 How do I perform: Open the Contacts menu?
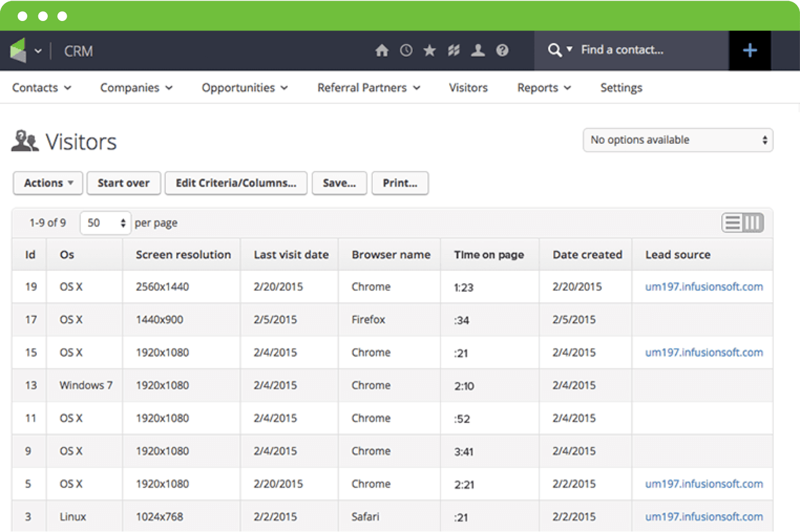[41, 88]
